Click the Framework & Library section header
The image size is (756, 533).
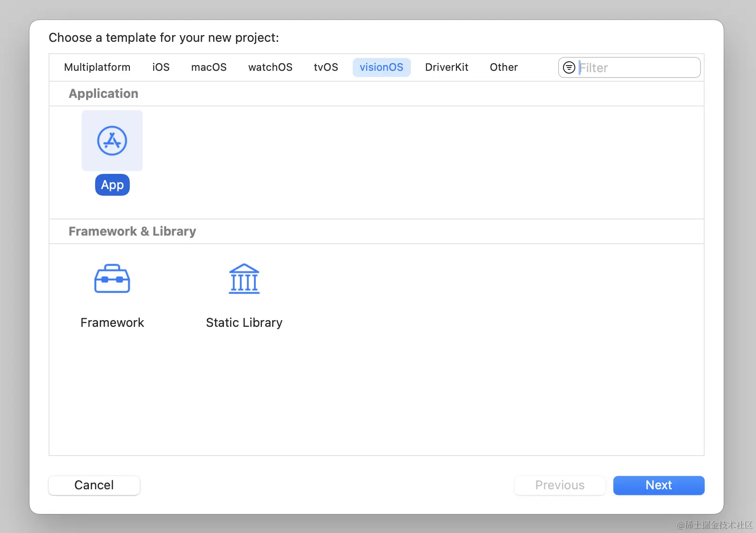pos(132,231)
